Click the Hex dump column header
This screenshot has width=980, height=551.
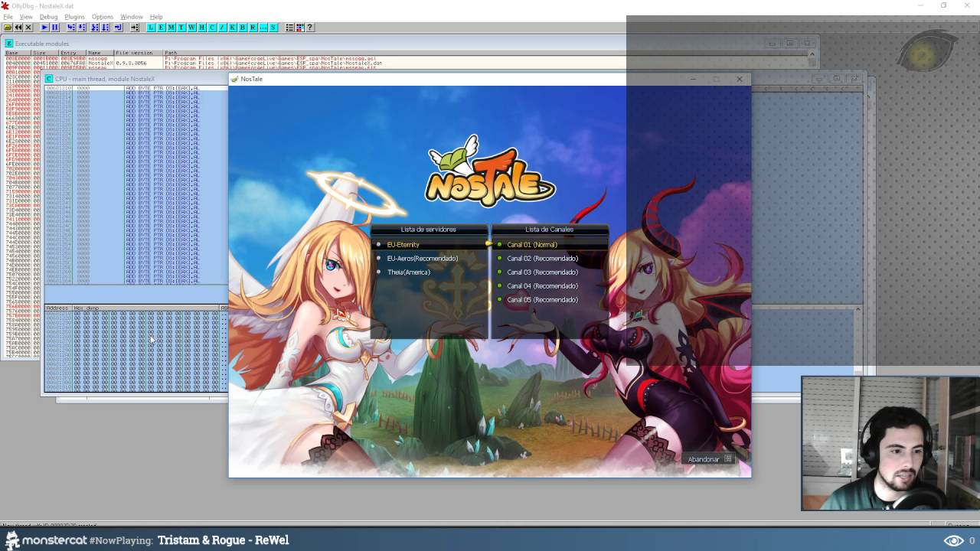[x=145, y=308]
